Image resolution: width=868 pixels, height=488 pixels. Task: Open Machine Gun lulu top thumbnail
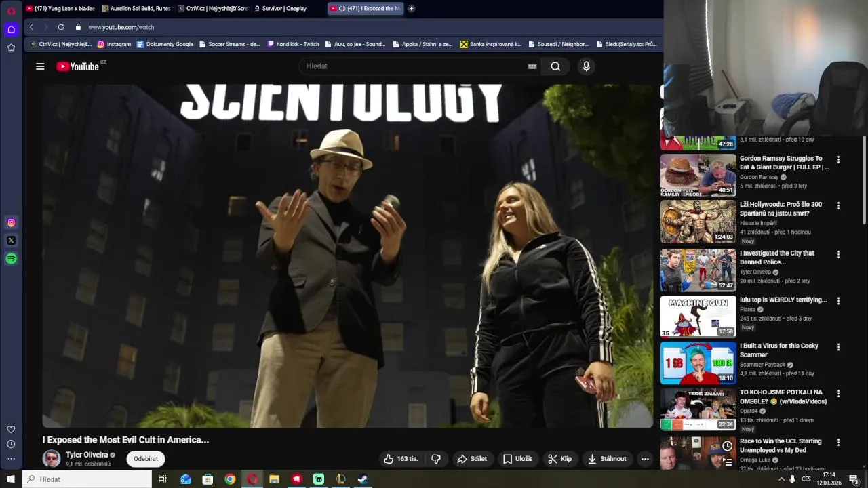698,316
